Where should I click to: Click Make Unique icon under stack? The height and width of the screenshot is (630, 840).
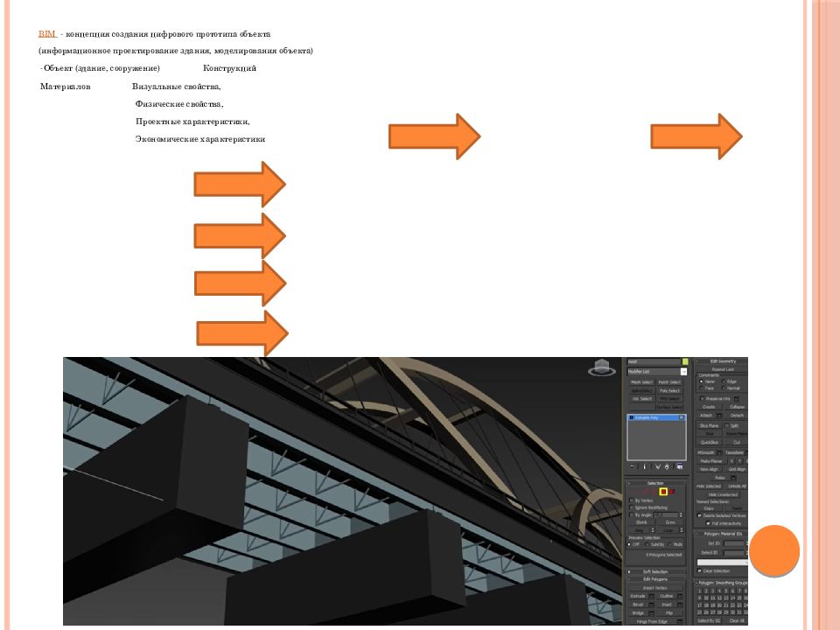[658, 466]
